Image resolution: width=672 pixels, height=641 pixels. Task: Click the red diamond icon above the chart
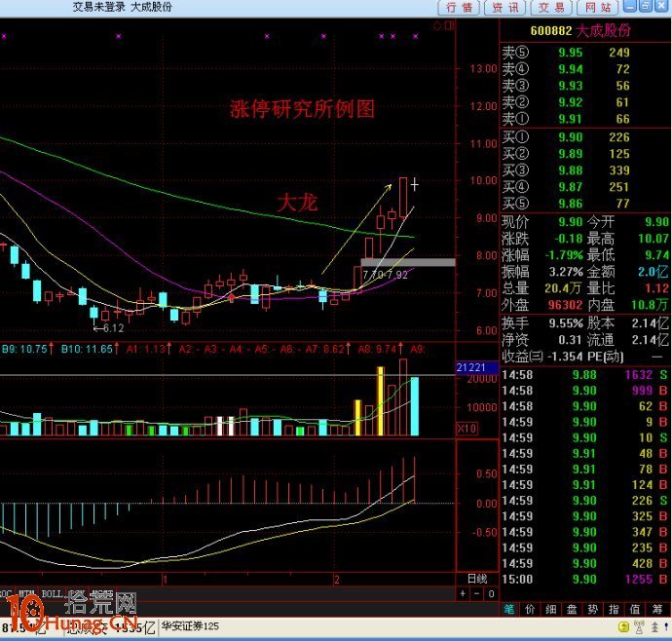[x=437, y=26]
